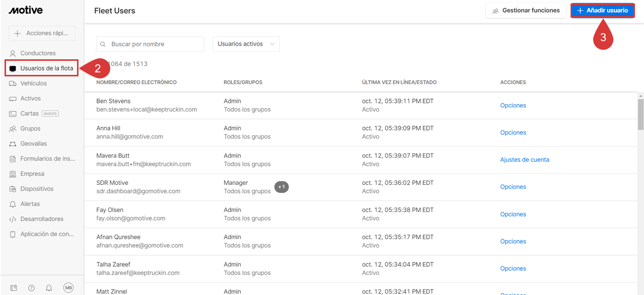
Task: Click the Aplicación de conductor phone icon
Action: (x=13, y=234)
